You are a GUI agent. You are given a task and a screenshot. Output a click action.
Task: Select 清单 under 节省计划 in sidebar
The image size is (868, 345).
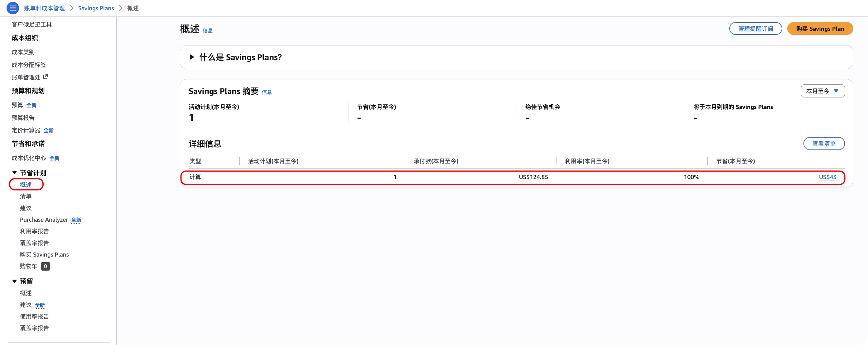pos(26,196)
